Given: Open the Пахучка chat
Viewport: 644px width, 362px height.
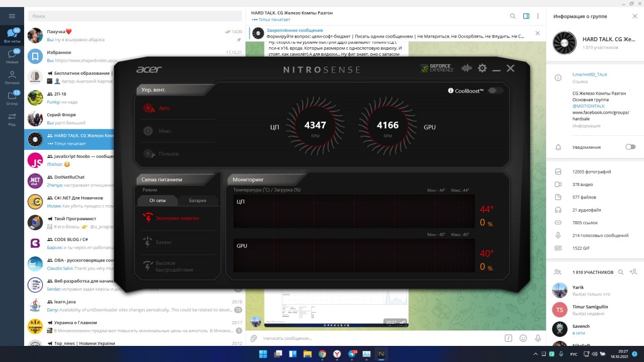Looking at the screenshot, I should (135, 35).
